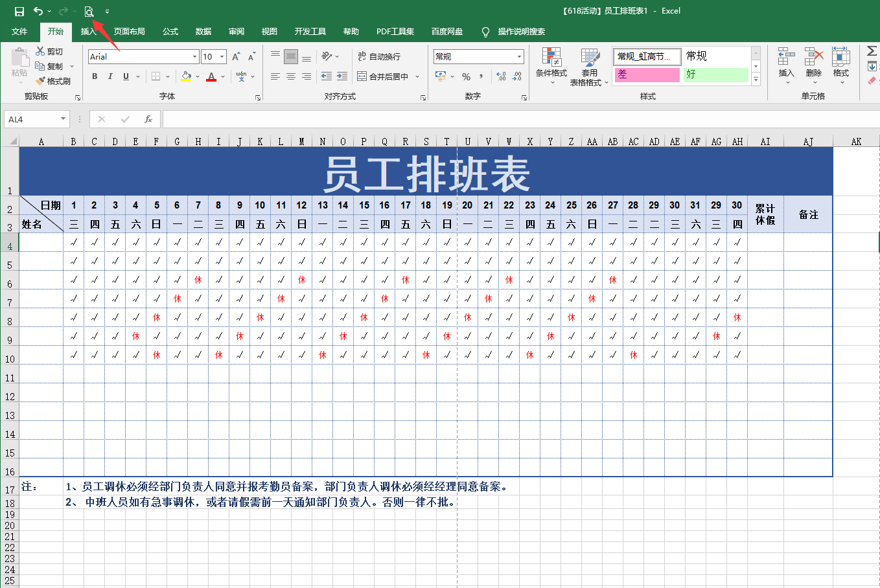The height and width of the screenshot is (588, 880).
Task: Click the fill color yellow bucket
Action: tap(187, 76)
